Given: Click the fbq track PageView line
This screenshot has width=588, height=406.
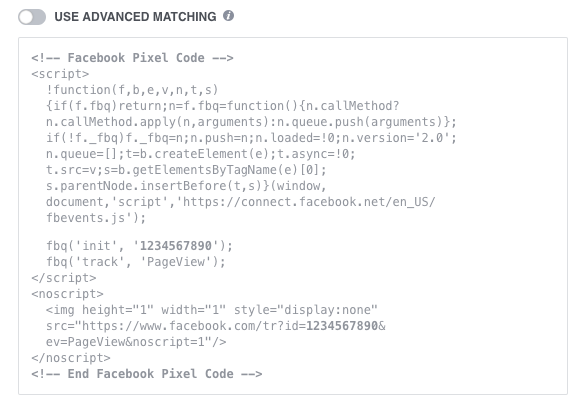Looking at the screenshot, I should coord(136,262).
